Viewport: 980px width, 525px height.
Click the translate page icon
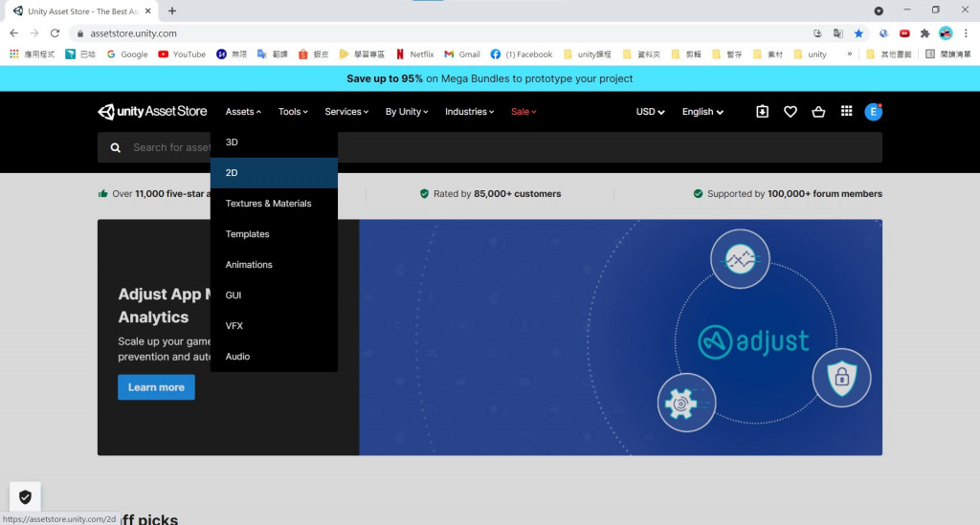tap(838, 33)
